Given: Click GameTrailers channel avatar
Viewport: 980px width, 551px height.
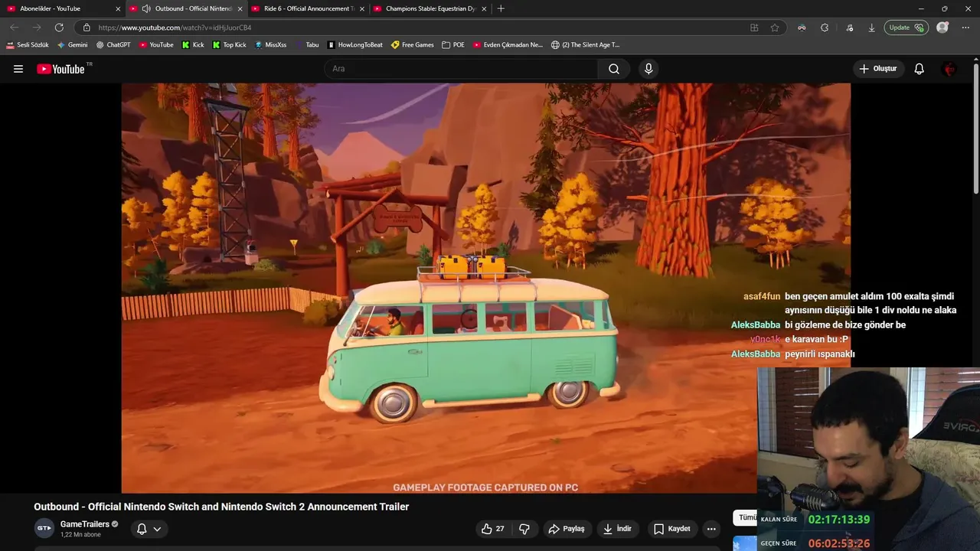Looking at the screenshot, I should tap(44, 528).
